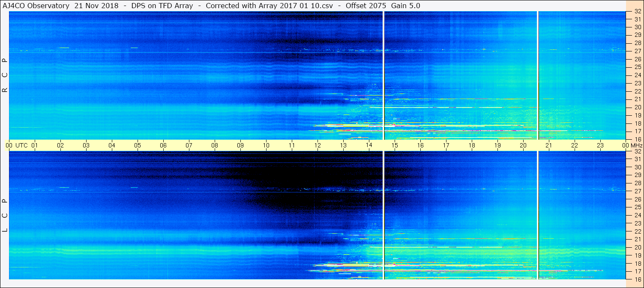Click the 00 MHz label ending the time axis
The image size is (644, 288).
[632, 145]
